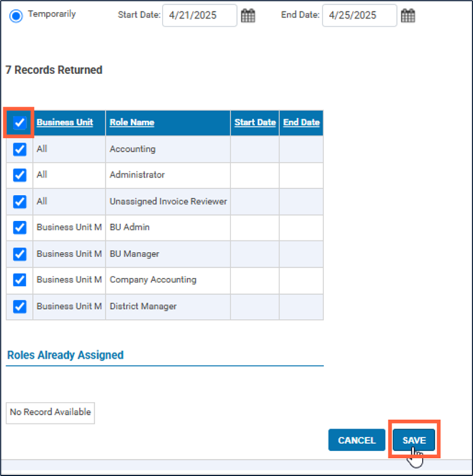This screenshot has width=473, height=476.
Task: Uncheck the BU Manager role checkbox
Action: pos(20,254)
